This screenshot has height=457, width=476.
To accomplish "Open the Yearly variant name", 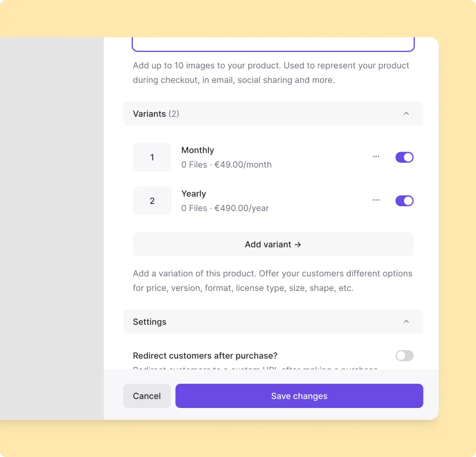I will [193, 194].
